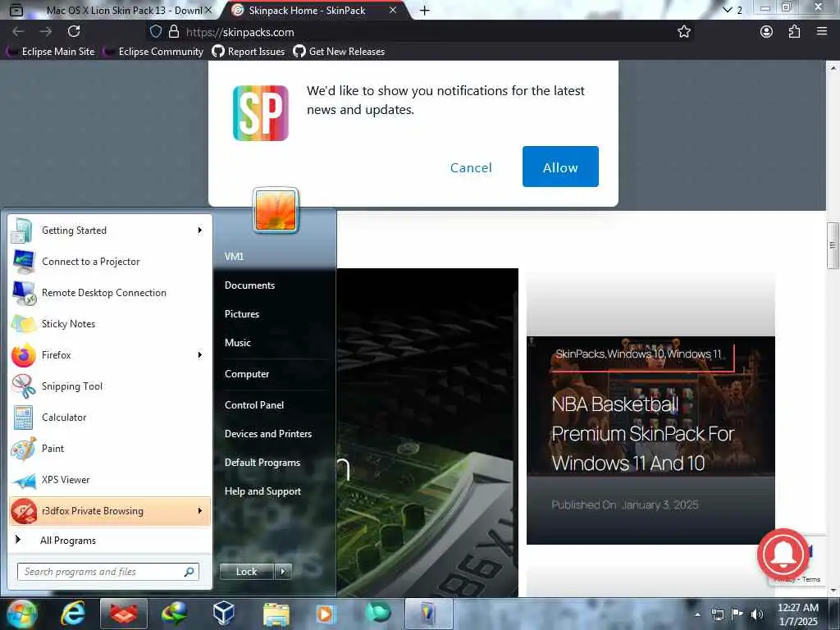Open Connect to a Projector
This screenshot has height=630, width=840.
pos(110,262)
